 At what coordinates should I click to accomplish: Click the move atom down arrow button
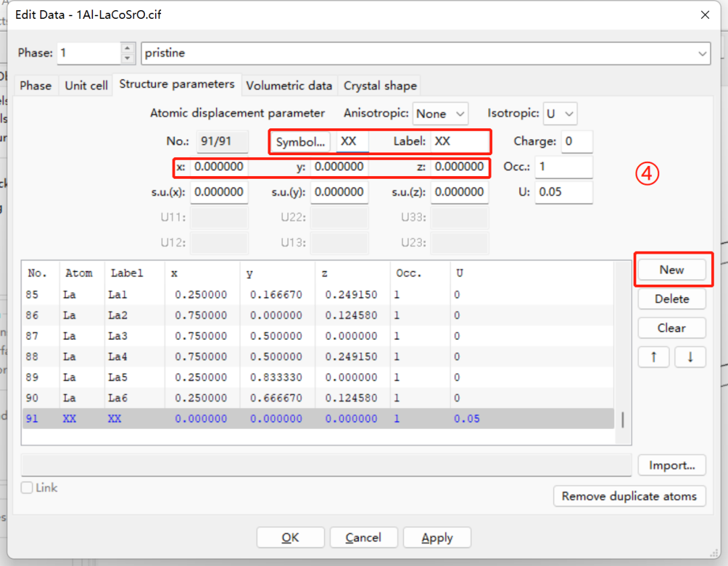coord(690,357)
